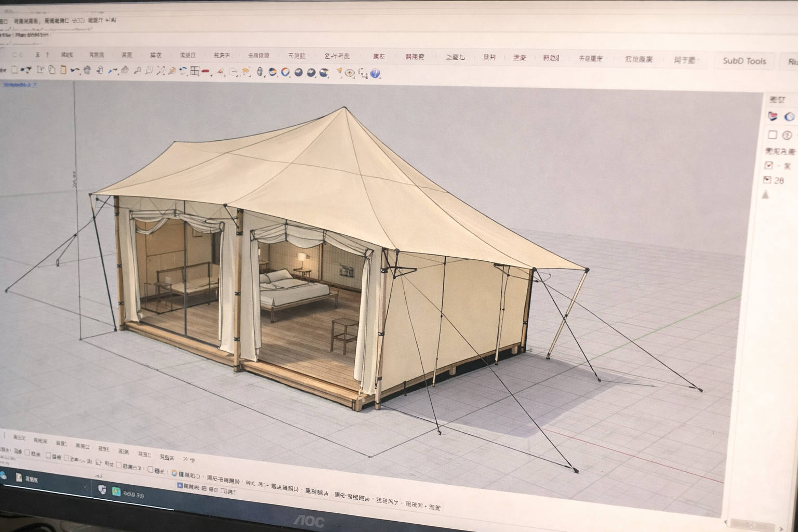Image resolution: width=798 pixels, height=532 pixels.
Task: Click the eye-shaped icon in toolbar
Action: click(350, 73)
